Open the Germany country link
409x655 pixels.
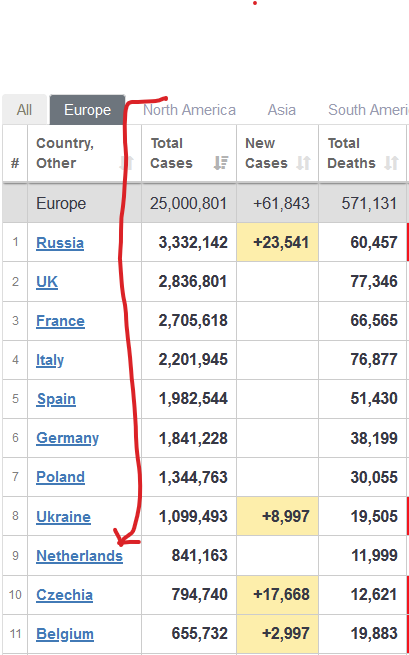(x=67, y=438)
